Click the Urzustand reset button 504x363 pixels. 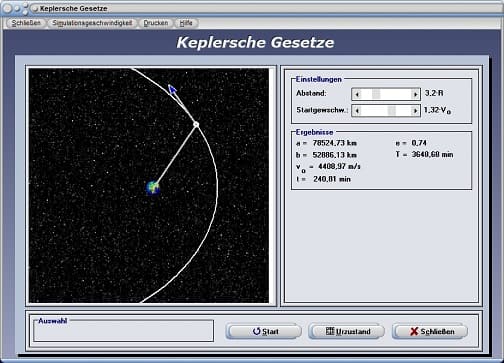pos(347,331)
